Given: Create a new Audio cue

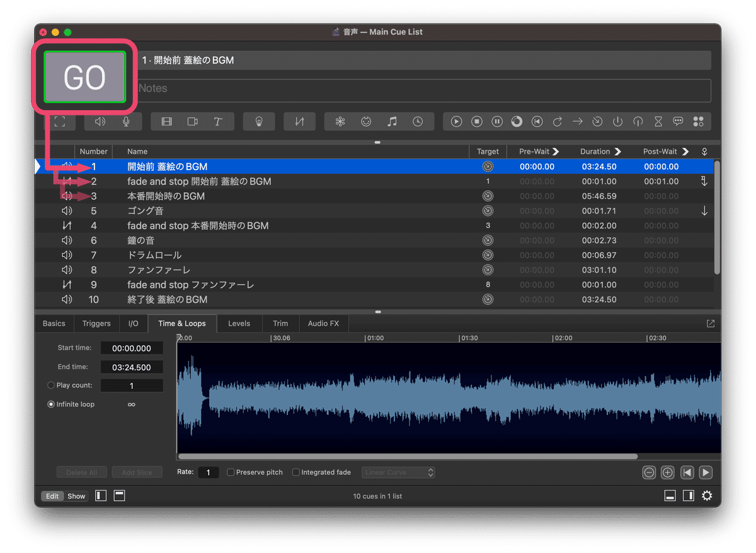Looking at the screenshot, I should (101, 122).
